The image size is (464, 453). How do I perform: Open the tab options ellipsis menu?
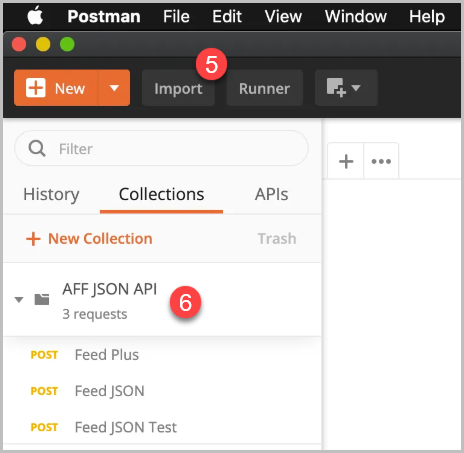tap(381, 162)
